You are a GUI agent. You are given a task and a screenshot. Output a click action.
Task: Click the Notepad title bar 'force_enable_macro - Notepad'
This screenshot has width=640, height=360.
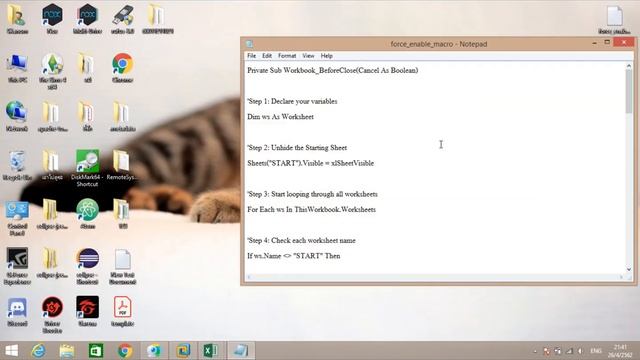coord(439,44)
